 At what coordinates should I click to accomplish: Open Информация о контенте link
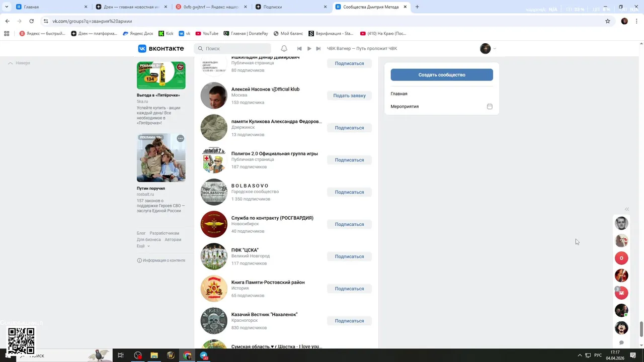click(x=161, y=260)
